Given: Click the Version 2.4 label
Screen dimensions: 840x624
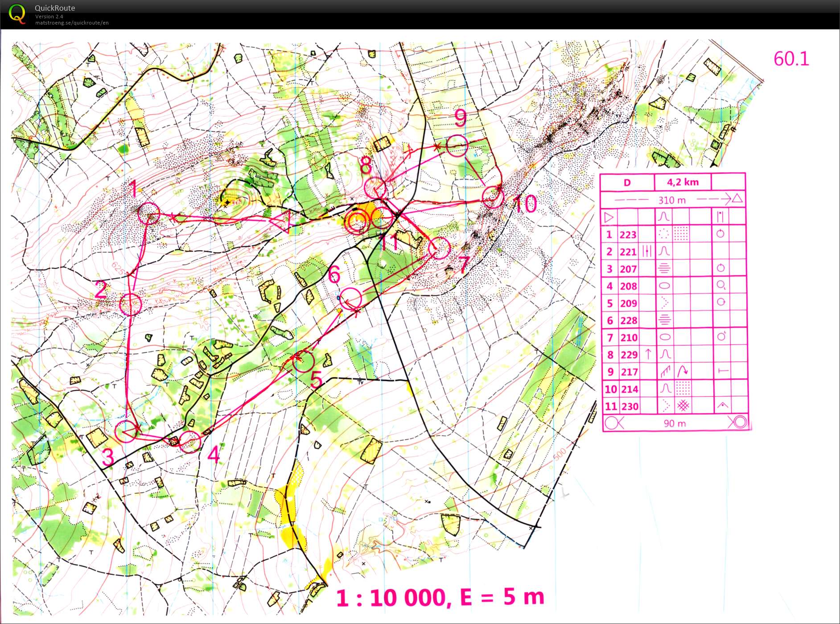Looking at the screenshot, I should (x=49, y=17).
